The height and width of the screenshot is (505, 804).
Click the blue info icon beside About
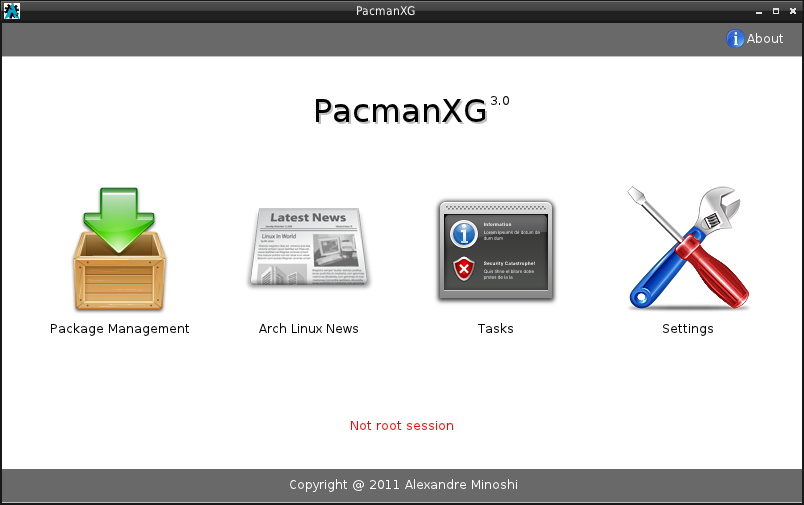click(735, 39)
